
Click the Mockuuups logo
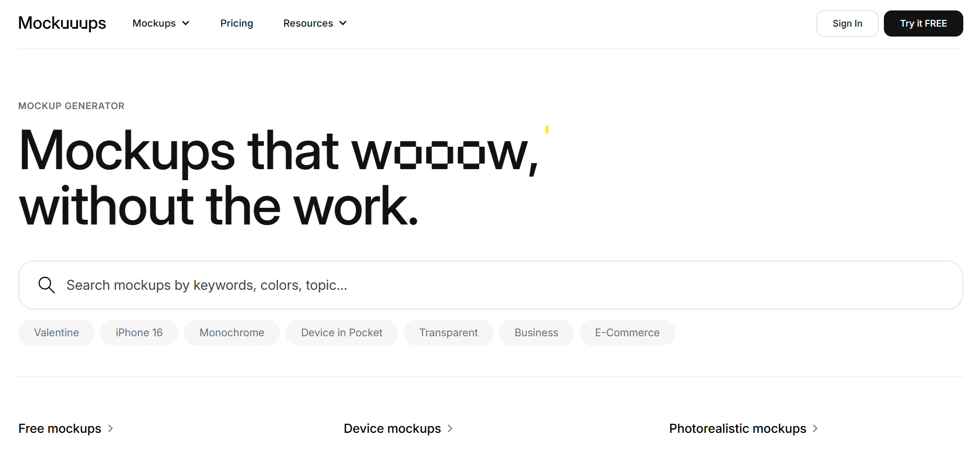[62, 23]
